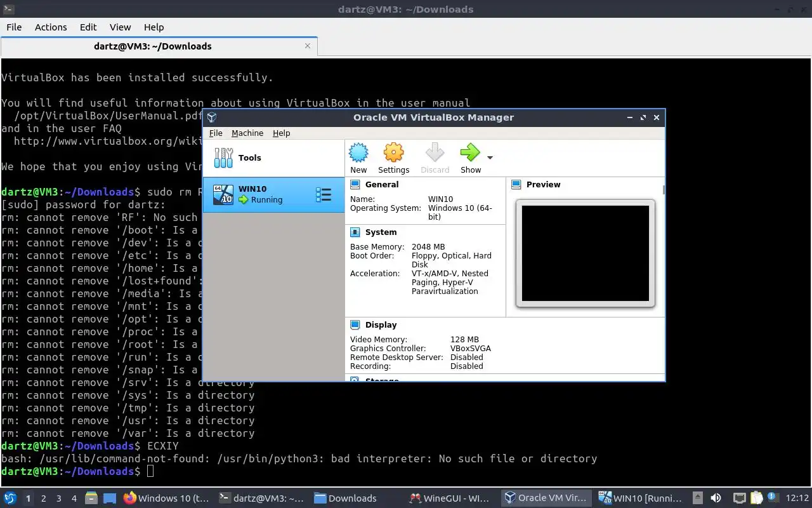Viewport: 812px width, 508px height.
Task: Switch to WIN10 [Running] taskbar item
Action: [641, 498]
